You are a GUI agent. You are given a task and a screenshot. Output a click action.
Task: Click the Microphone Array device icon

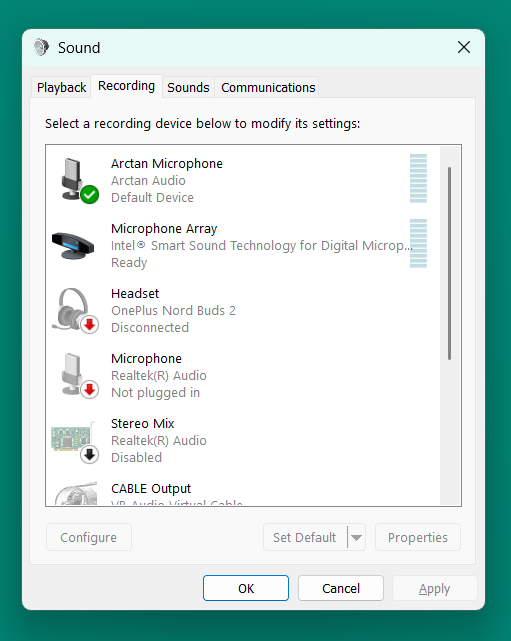point(73,245)
